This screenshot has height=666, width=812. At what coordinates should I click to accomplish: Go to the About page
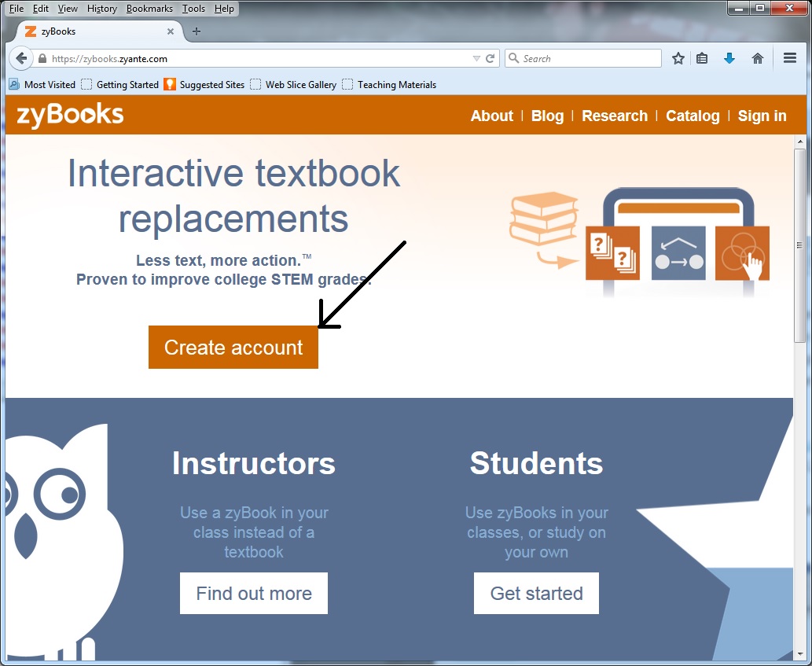pyautogui.click(x=491, y=116)
